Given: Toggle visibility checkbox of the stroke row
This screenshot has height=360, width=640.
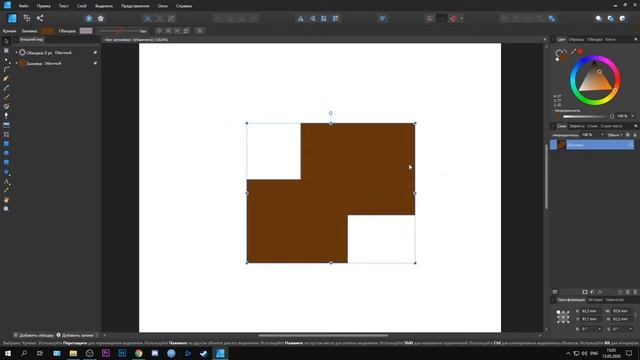Looking at the screenshot, I should point(95,52).
